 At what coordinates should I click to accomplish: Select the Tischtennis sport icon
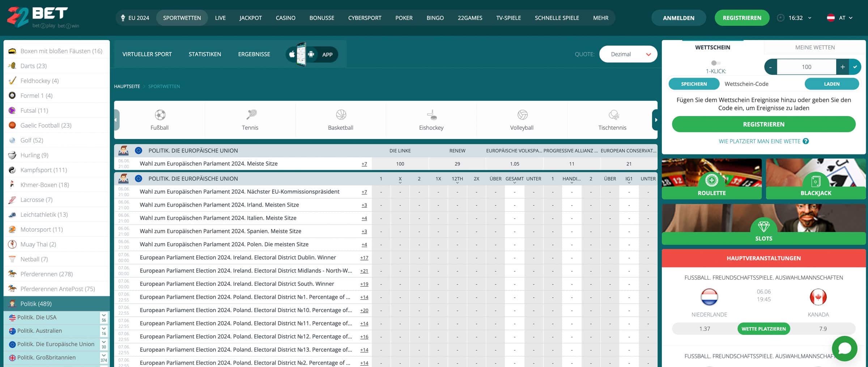click(x=612, y=120)
